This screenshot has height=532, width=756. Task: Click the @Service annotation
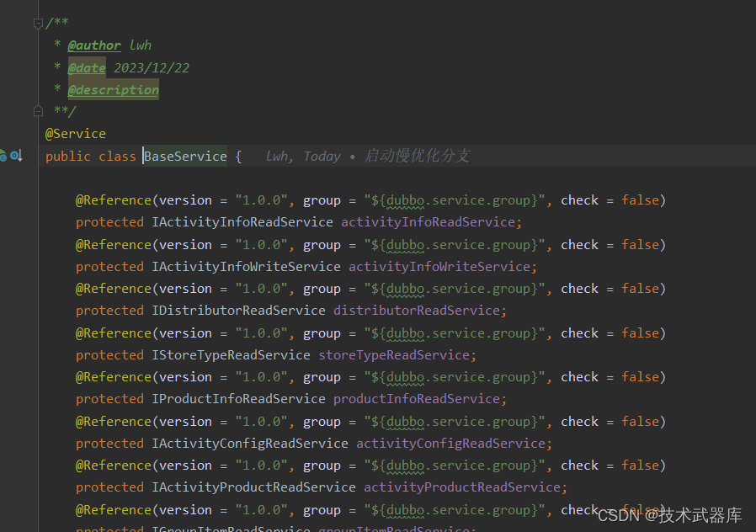click(76, 134)
